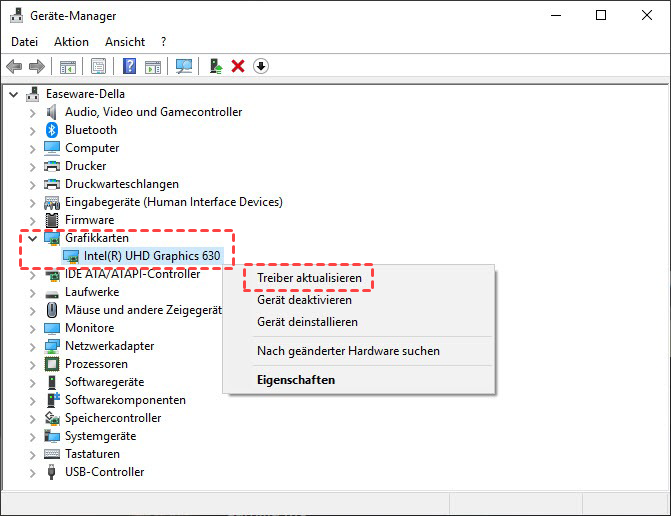Expand Audio, Video und Gamecontroller
Image resolution: width=671 pixels, height=516 pixels.
33,113
